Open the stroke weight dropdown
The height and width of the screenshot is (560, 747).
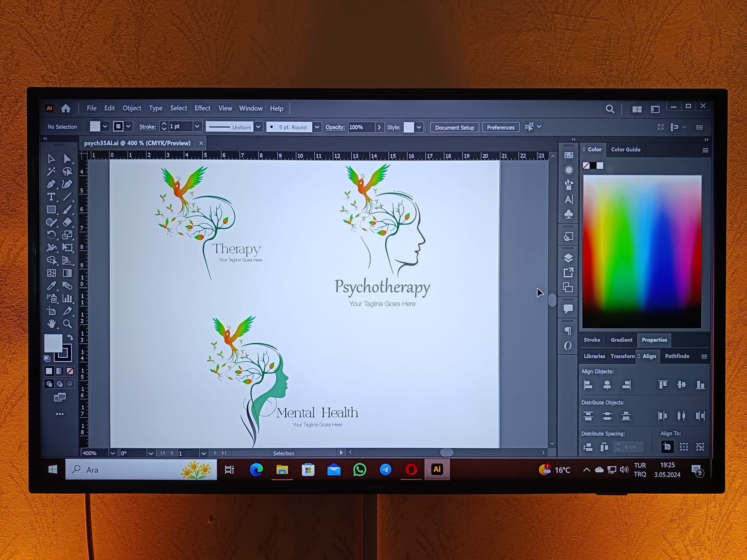pyautogui.click(x=197, y=127)
